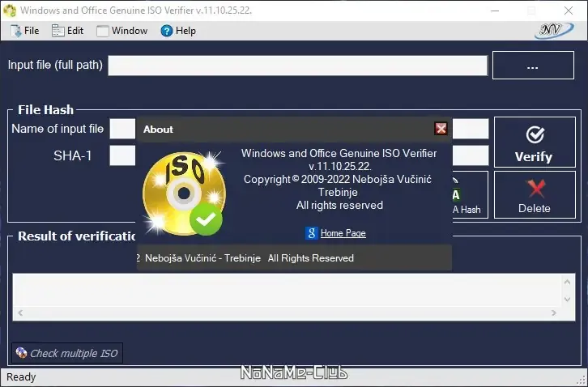Click the disc icon beside Check multiple ISO
Viewport: 588px width, 387px height.
point(21,352)
